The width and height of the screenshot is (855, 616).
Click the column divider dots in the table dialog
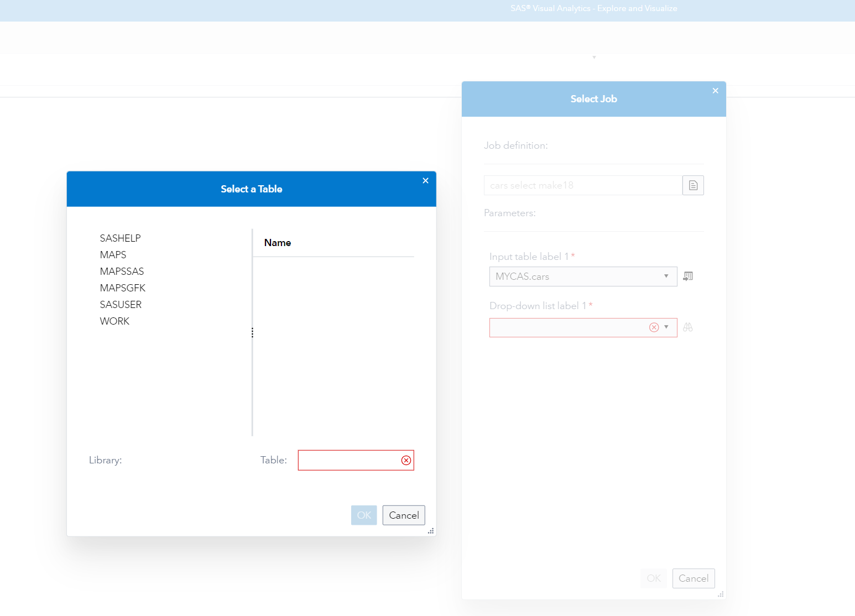pos(252,332)
